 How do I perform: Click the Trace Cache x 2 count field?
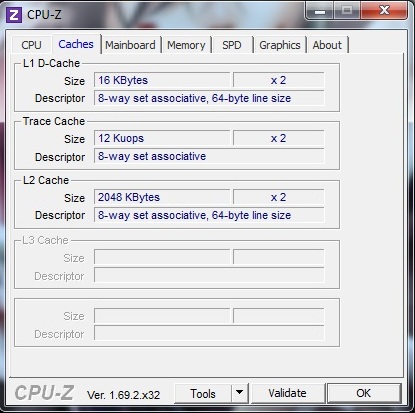[279, 138]
